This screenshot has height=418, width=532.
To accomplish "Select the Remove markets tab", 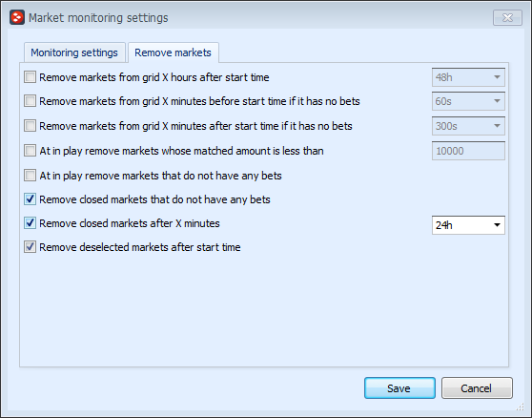I will click(173, 52).
